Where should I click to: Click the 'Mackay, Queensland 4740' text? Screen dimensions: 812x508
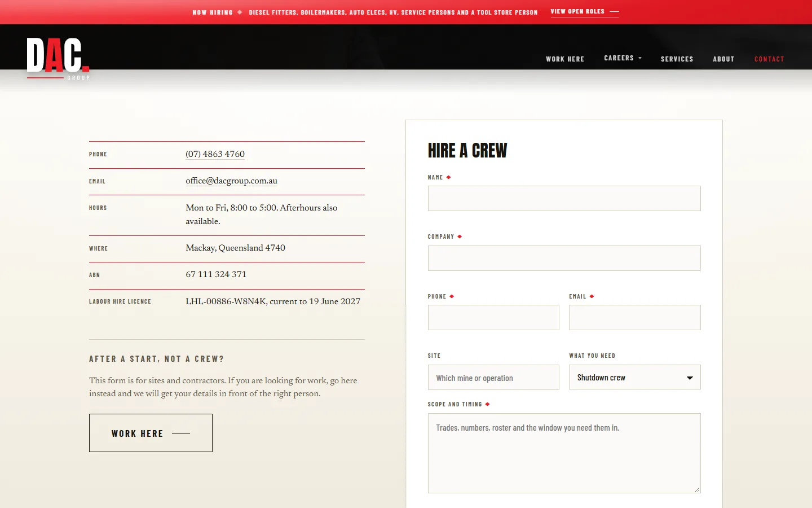[235, 248]
